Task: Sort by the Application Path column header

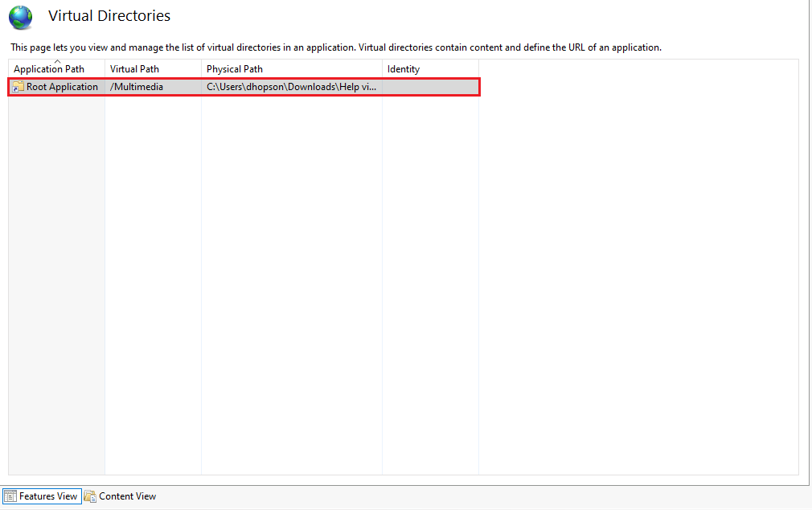Action: [56, 69]
